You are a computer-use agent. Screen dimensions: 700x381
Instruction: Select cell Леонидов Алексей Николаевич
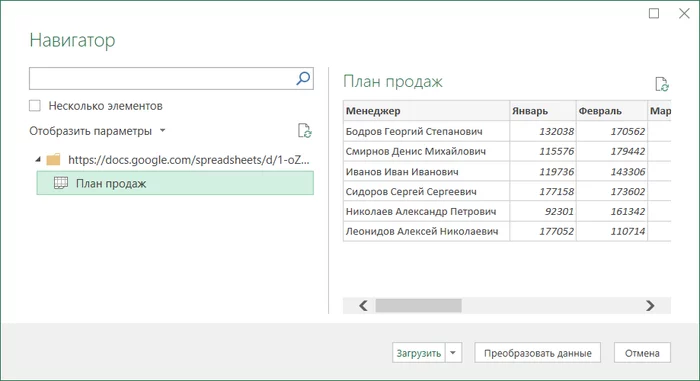pos(426,231)
